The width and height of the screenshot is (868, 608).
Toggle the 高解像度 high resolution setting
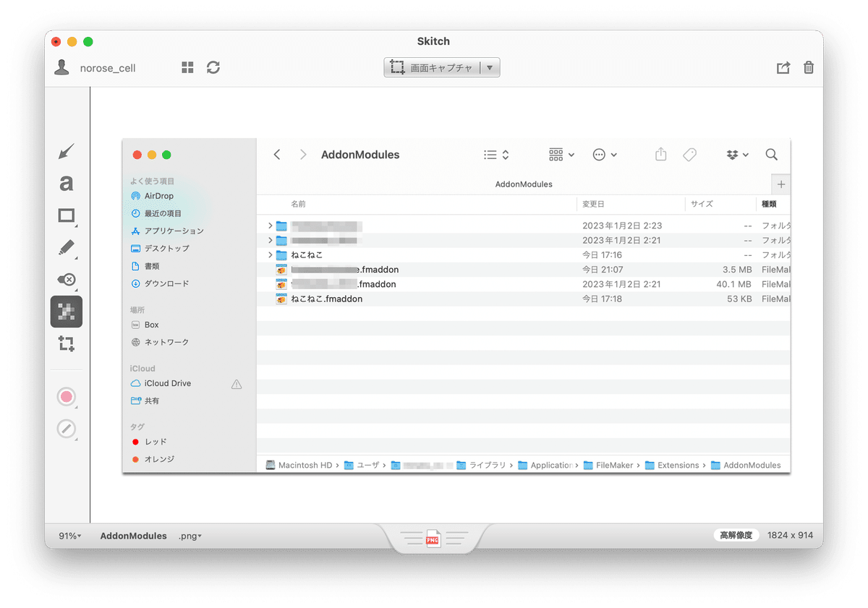736,535
